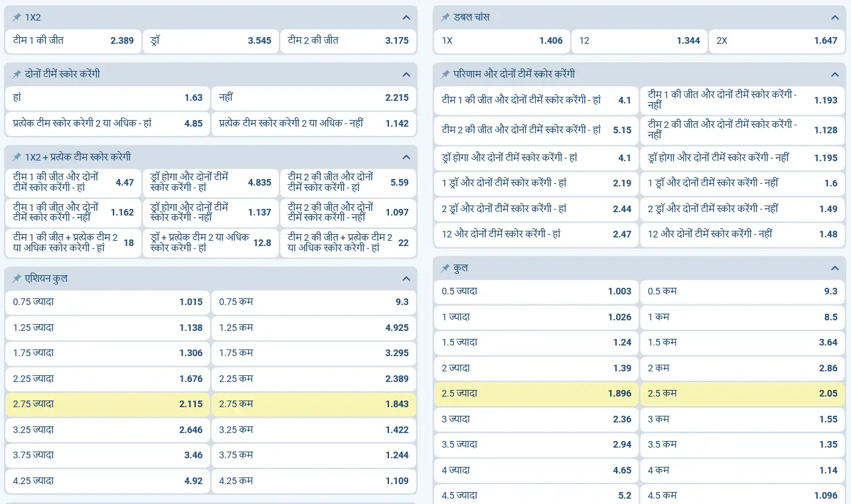Collapse the एशियन कुल section
Image resolution: width=851 pixels, height=504 pixels.
coord(406,279)
